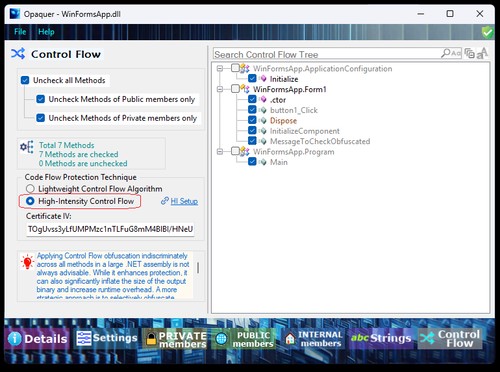Click the methods gear tree icon

[x=27, y=147]
